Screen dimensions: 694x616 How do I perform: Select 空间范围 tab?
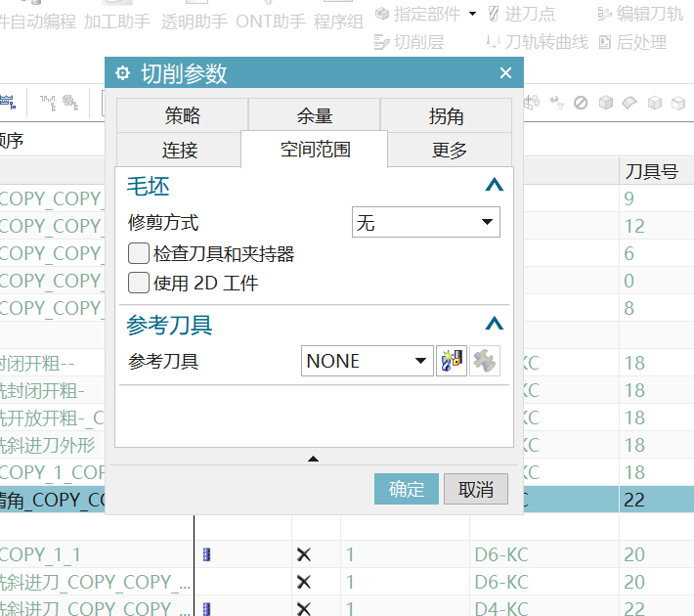tap(315, 150)
